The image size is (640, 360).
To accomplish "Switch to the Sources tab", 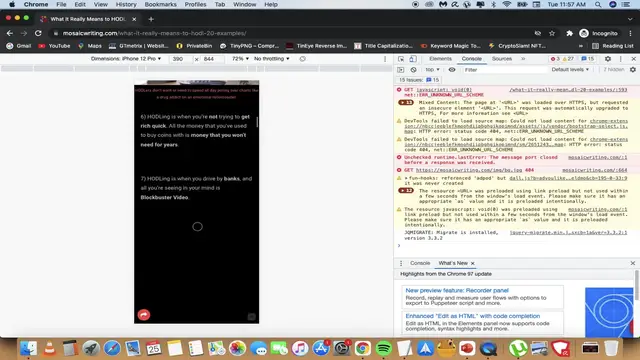I will pos(502,59).
